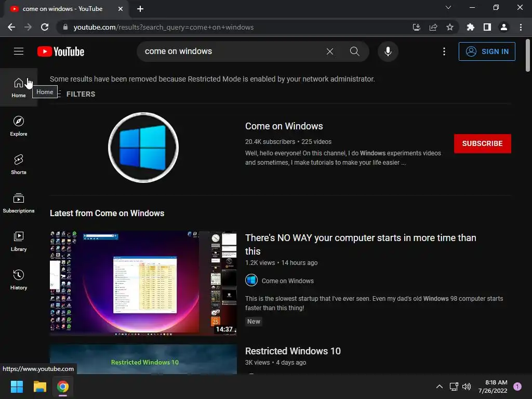The height and width of the screenshot is (399, 532).
Task: Click the SIGN IN button
Action: click(487, 51)
